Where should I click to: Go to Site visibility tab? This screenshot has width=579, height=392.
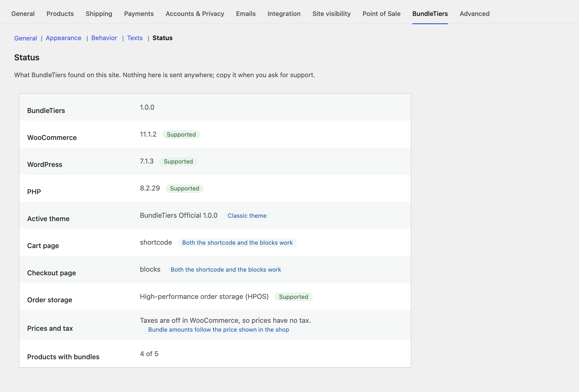click(x=331, y=14)
